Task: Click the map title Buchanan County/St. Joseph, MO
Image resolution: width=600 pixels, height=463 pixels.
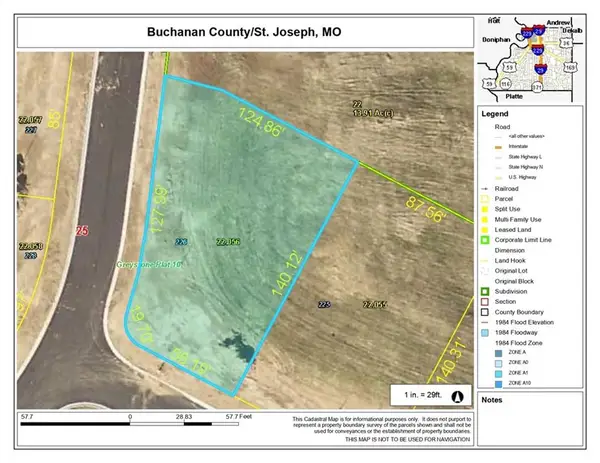Action: [x=244, y=32]
